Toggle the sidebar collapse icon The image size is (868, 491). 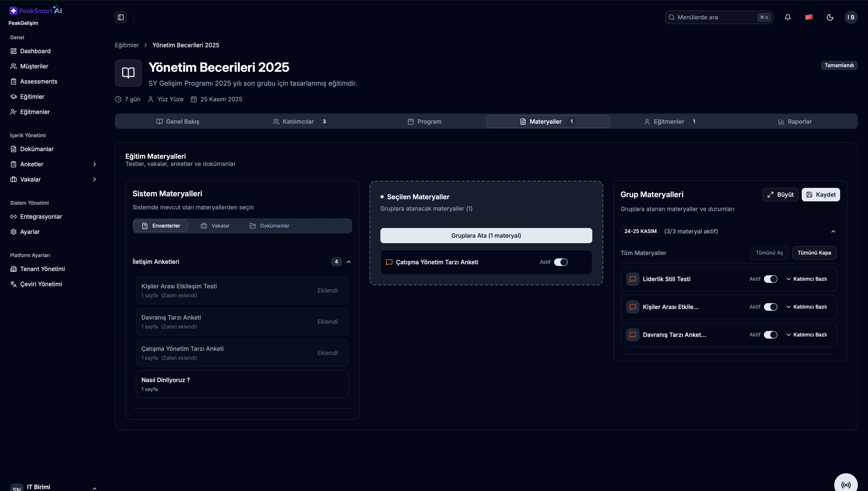[121, 17]
